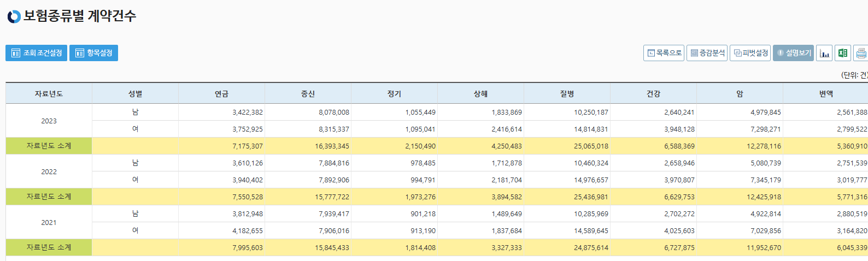Select the value 1,055,449
868x261 pixels.
[420, 112]
